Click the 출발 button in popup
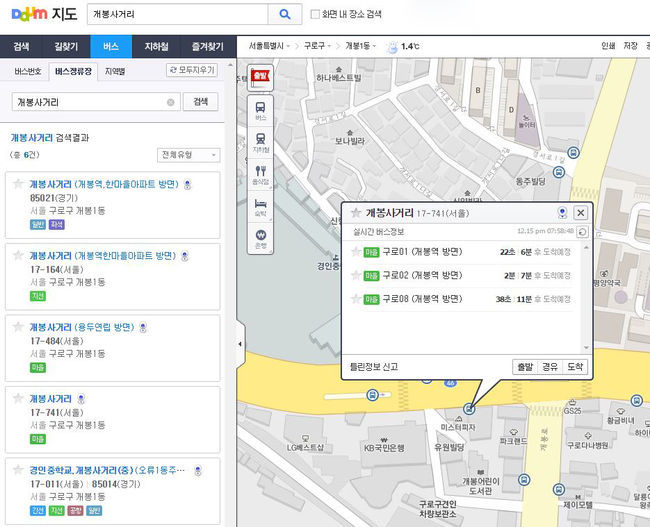Image resolution: width=650 pixels, height=527 pixels. point(525,367)
